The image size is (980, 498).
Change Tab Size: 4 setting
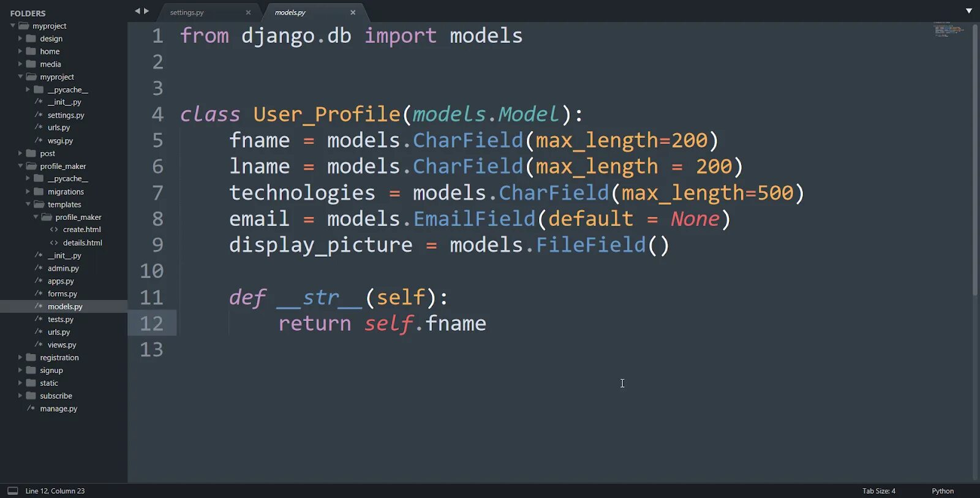[x=879, y=491]
